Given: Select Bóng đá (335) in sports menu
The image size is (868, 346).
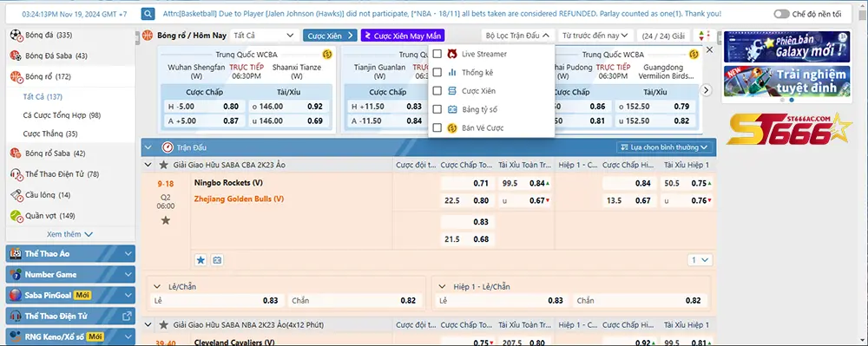Looking at the screenshot, I should coord(70,36).
